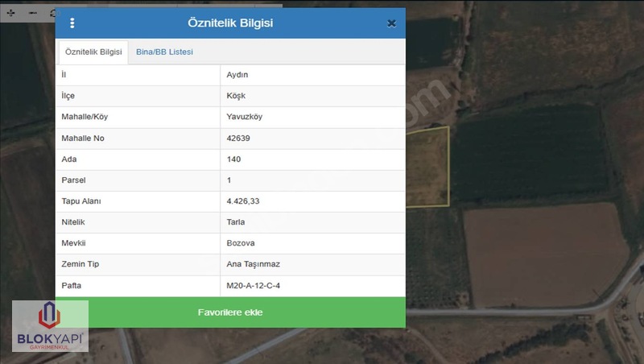This screenshot has width=644, height=364.
Task: Click the Mevkii label
Action: point(73,243)
